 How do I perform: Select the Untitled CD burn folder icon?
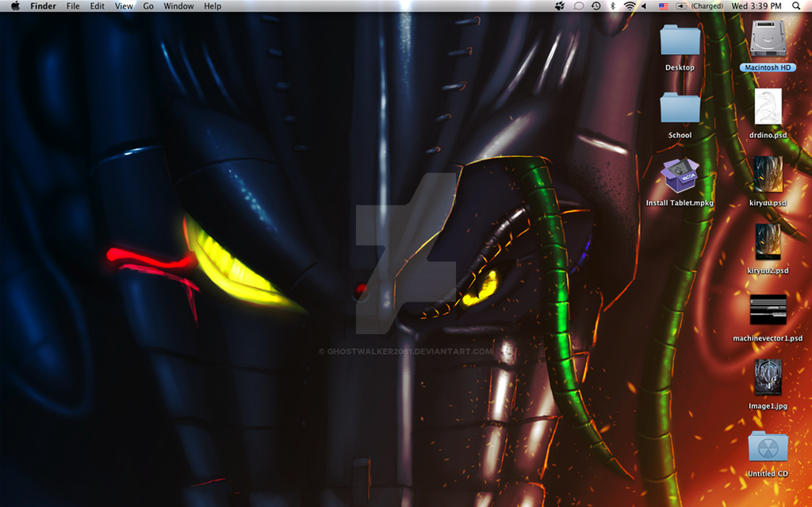768,446
